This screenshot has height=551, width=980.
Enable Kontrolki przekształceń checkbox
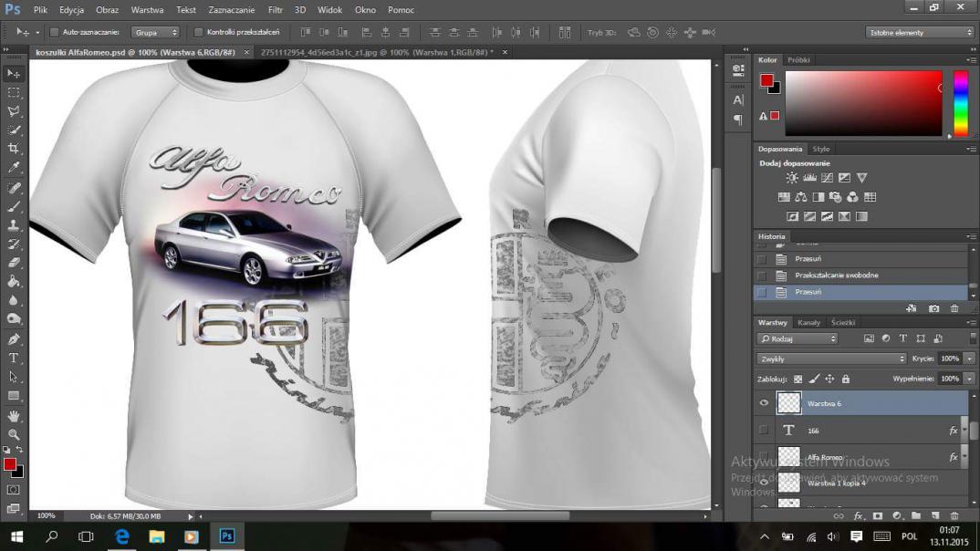click(x=198, y=32)
